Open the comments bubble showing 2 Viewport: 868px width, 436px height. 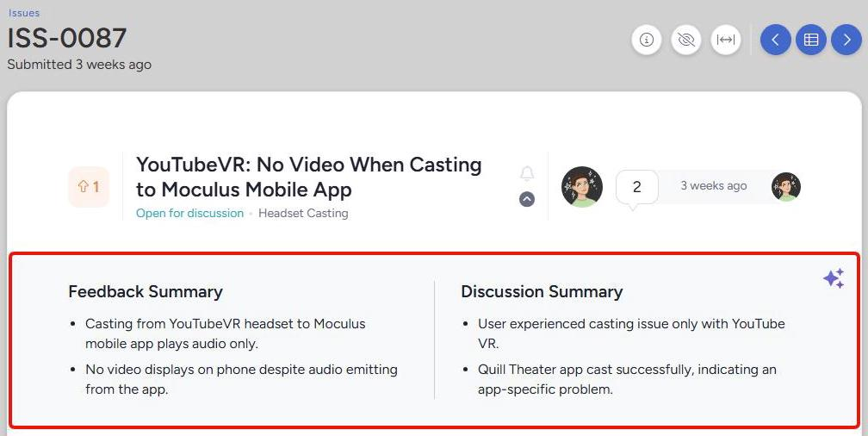tap(636, 187)
